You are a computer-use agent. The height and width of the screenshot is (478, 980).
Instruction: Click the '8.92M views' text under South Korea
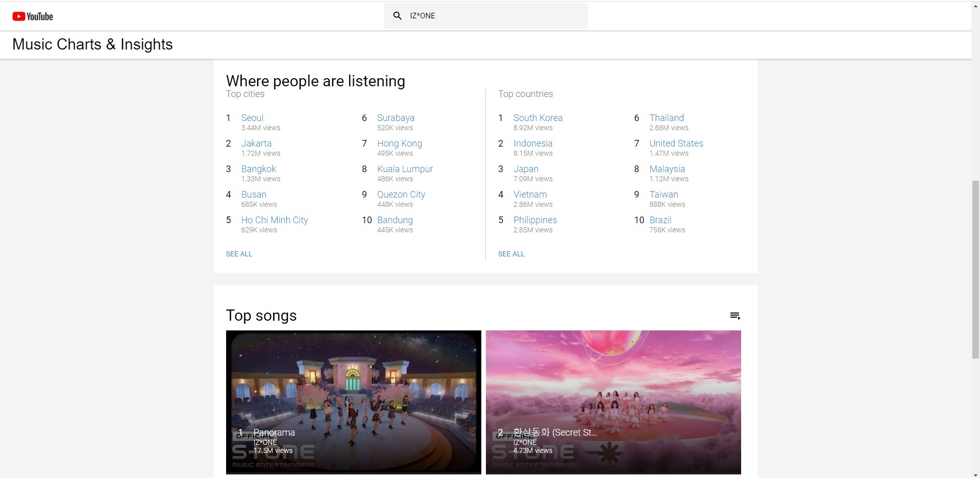coord(533,128)
